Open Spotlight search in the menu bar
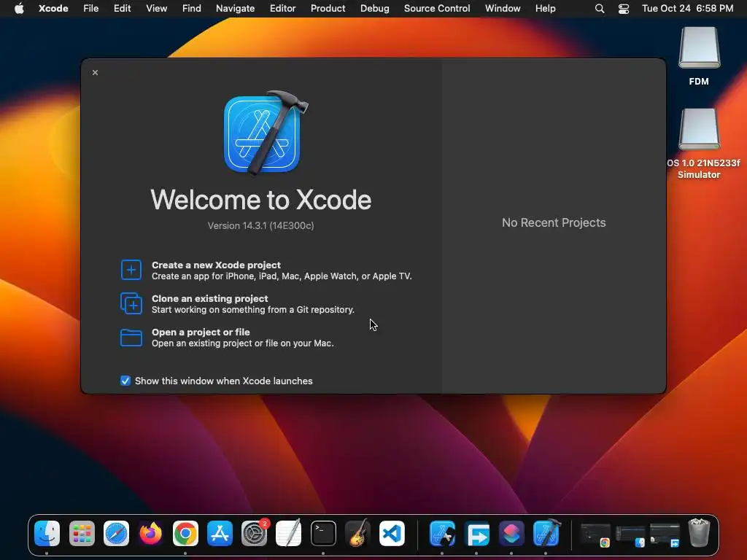 pos(600,9)
